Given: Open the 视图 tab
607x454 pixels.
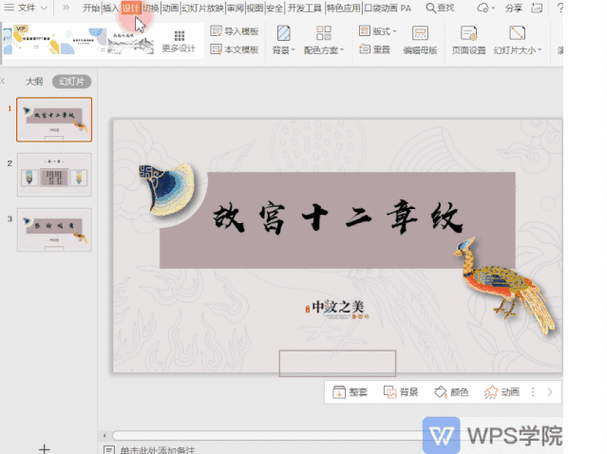Looking at the screenshot, I should [x=255, y=8].
